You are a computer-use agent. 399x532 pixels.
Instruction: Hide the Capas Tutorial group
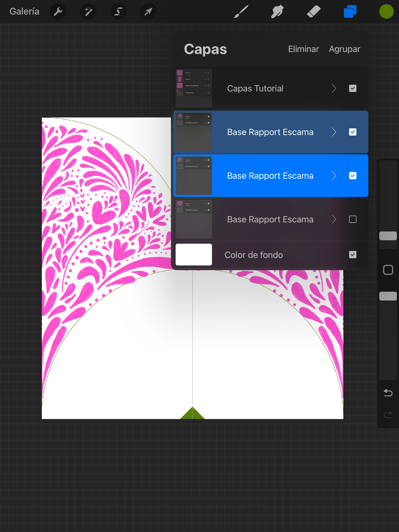tap(353, 88)
